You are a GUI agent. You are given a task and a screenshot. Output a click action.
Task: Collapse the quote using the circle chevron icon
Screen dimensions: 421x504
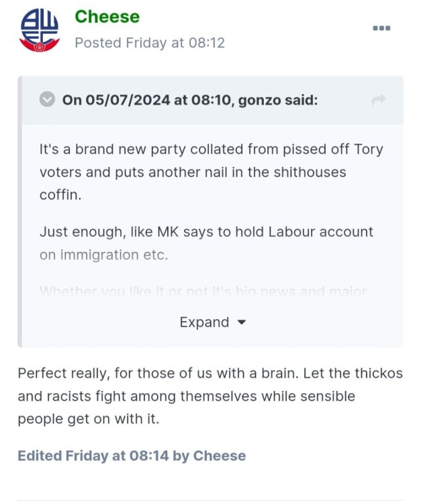(x=47, y=100)
